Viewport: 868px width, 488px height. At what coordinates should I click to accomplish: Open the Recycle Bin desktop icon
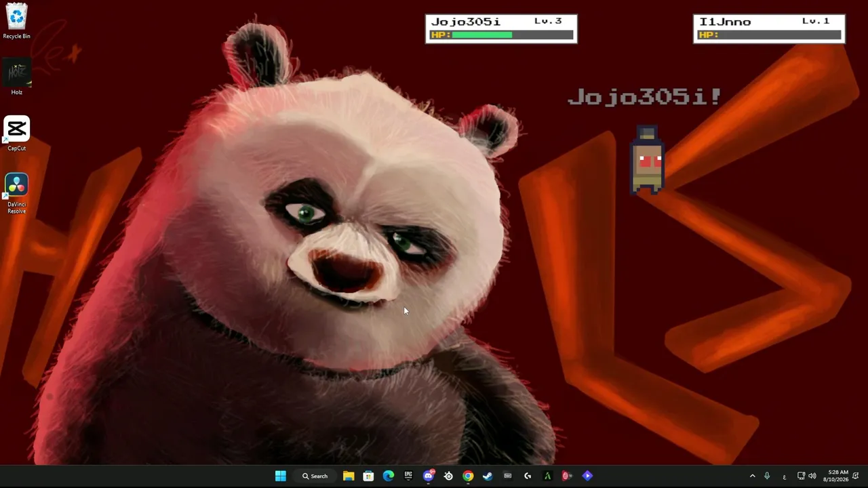(16, 22)
